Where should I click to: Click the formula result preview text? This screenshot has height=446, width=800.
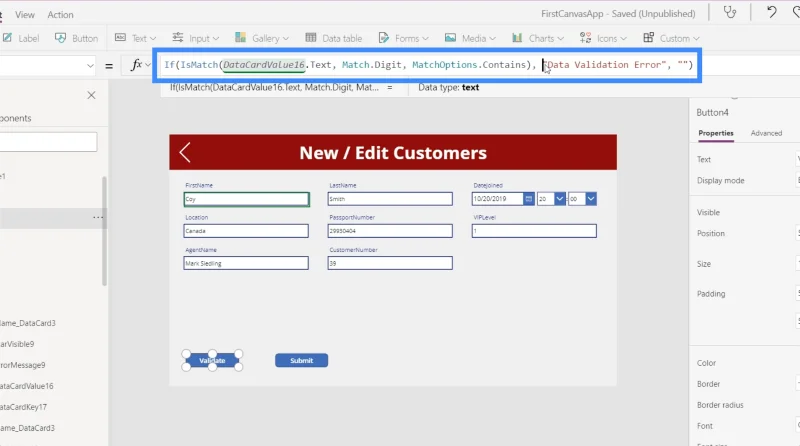(274, 87)
